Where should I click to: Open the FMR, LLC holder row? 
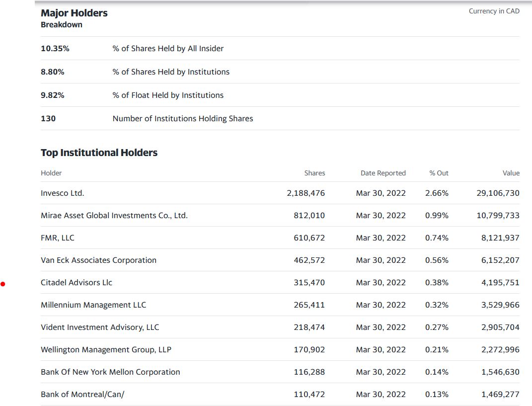point(57,238)
